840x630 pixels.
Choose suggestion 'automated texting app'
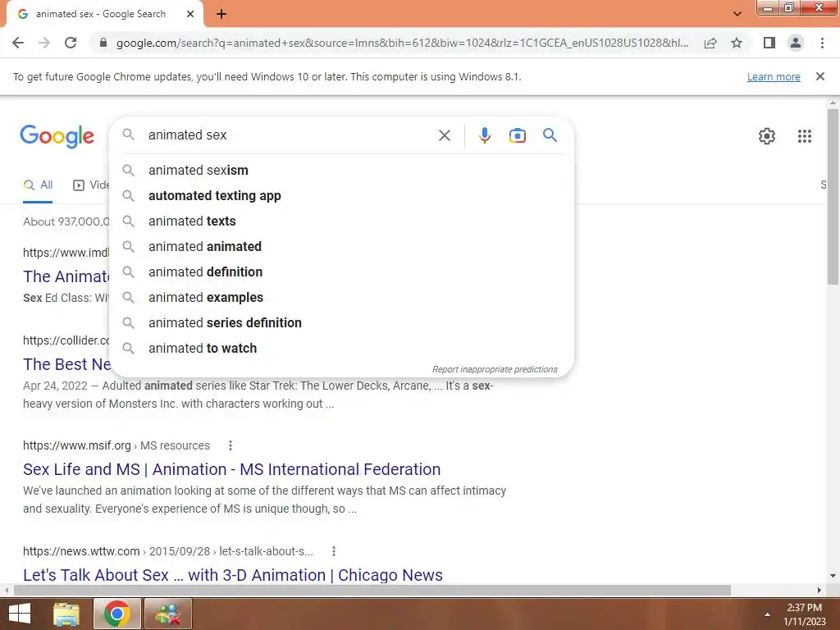341,195
